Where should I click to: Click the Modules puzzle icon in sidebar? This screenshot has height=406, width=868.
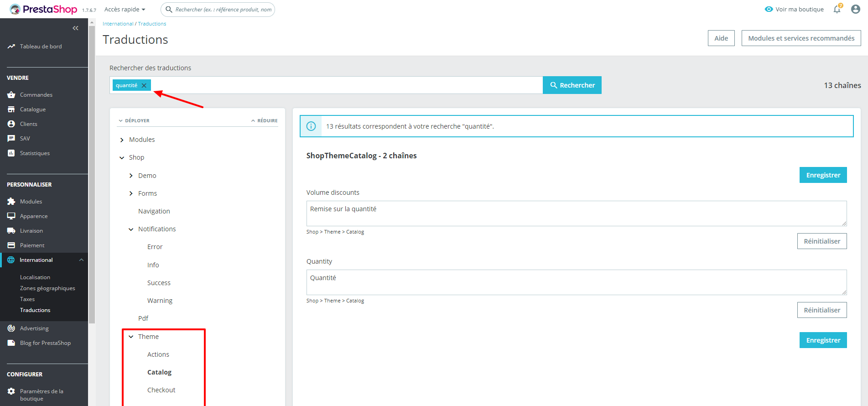[x=11, y=202]
